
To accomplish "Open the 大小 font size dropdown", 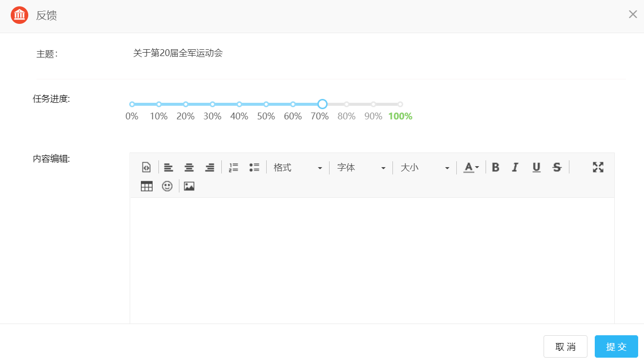I will click(x=424, y=167).
